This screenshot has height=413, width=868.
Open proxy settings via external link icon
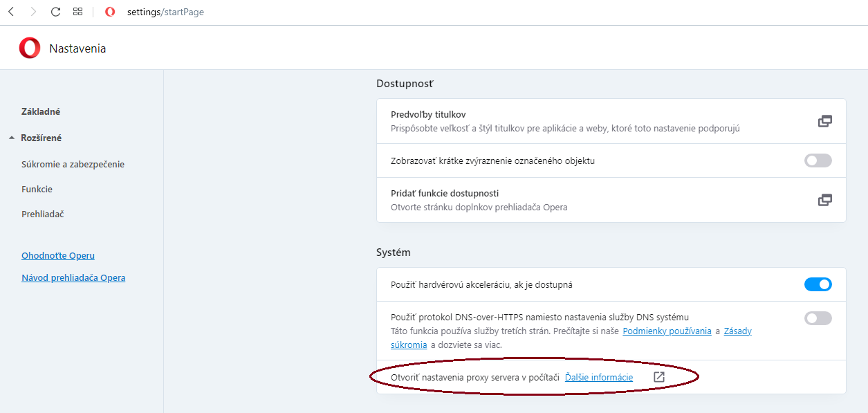659,377
